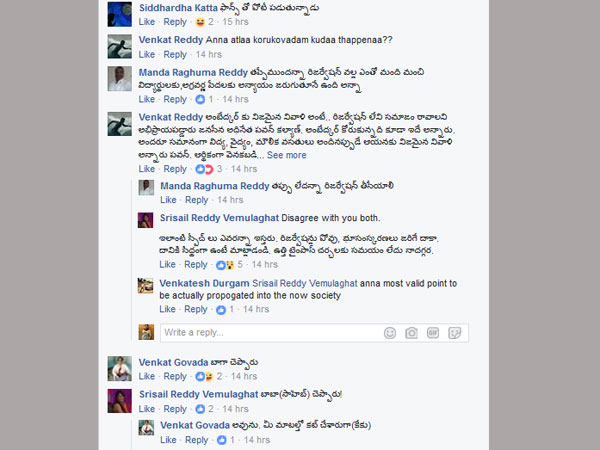Open the emoji picker in the reply box

pos(390,333)
